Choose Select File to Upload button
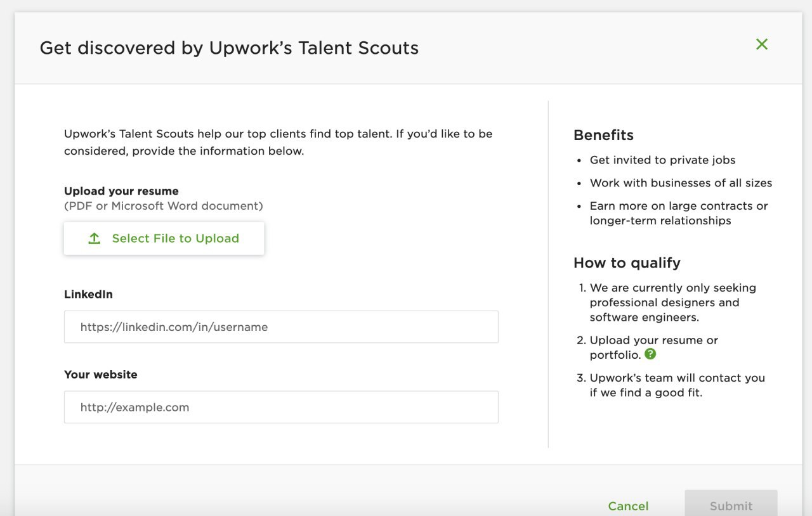The height and width of the screenshot is (516, 812). pos(164,238)
